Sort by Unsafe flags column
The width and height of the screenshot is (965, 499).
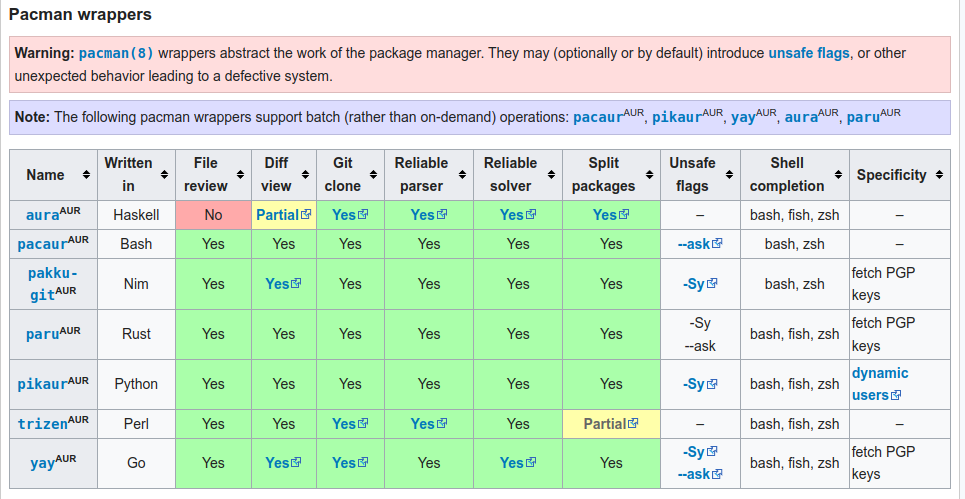(729, 175)
